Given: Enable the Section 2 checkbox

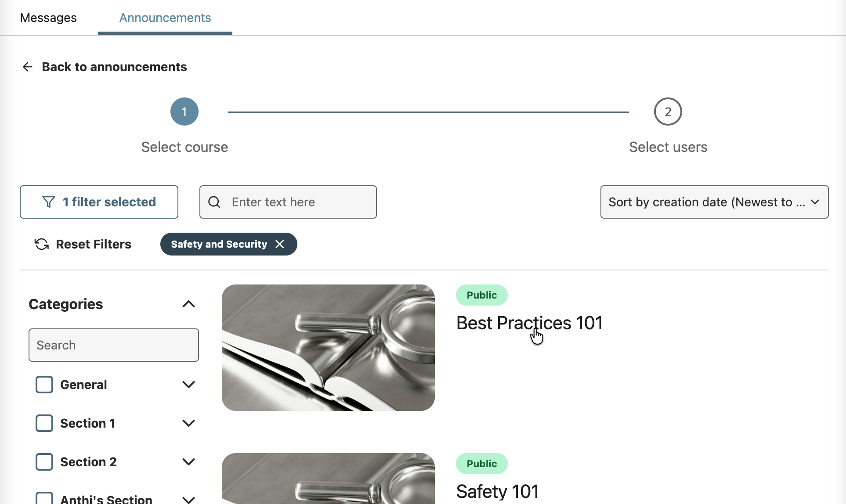Looking at the screenshot, I should (x=44, y=462).
